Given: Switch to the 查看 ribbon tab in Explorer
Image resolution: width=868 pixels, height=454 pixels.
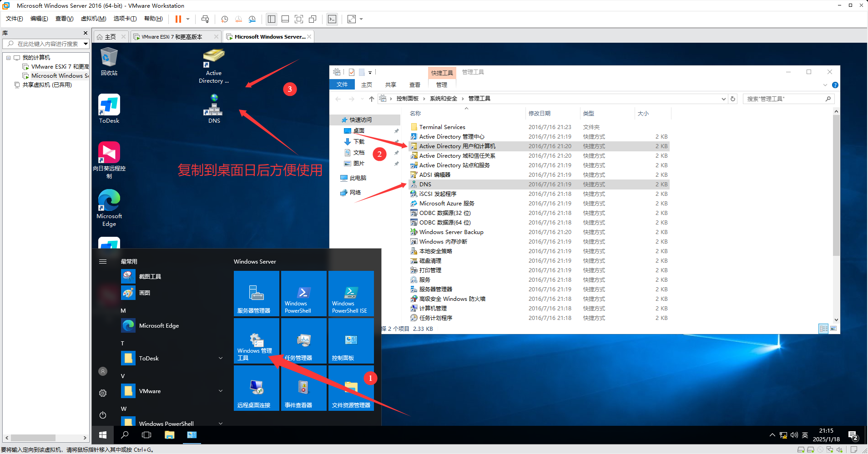Looking at the screenshot, I should click(414, 85).
